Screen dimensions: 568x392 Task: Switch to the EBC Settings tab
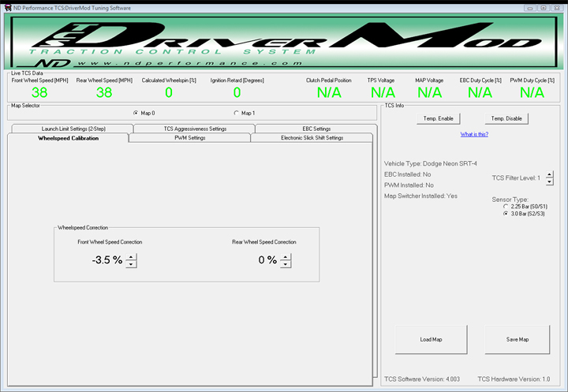[316, 129]
